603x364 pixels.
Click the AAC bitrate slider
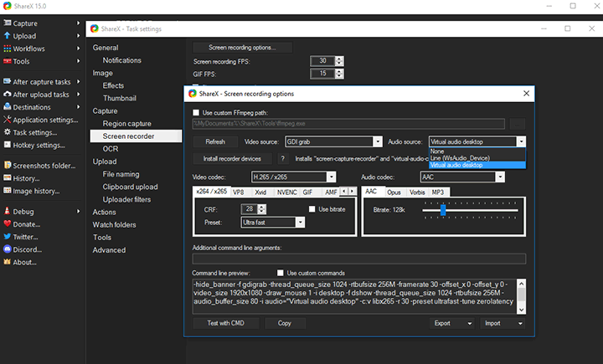coord(442,209)
